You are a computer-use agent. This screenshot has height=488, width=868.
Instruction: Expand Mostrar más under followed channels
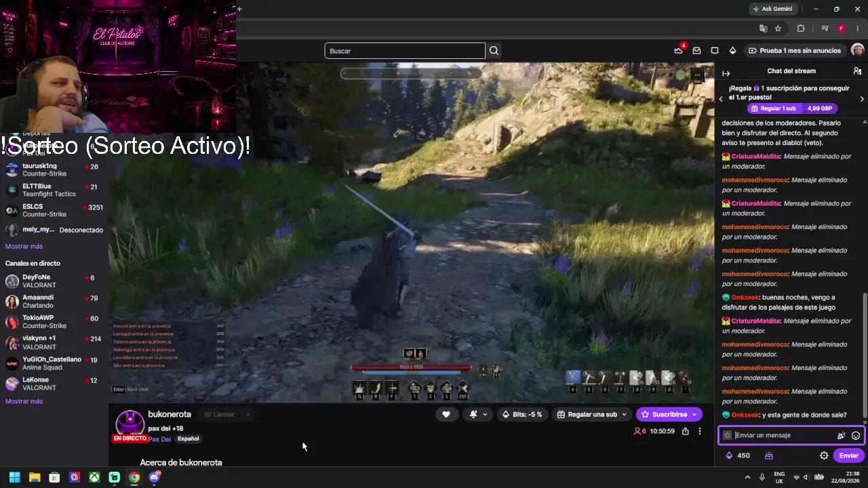(24, 246)
